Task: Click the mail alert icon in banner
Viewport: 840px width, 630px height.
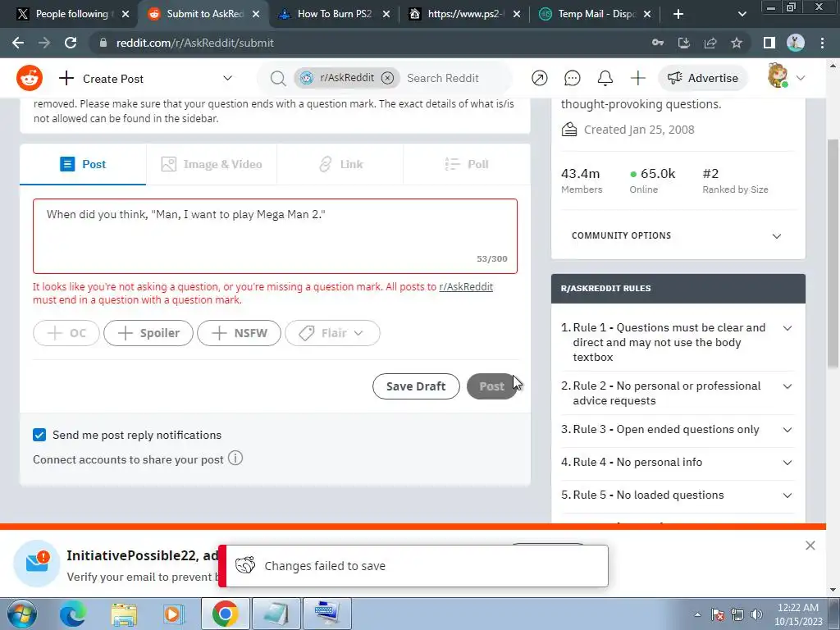Action: (x=37, y=563)
